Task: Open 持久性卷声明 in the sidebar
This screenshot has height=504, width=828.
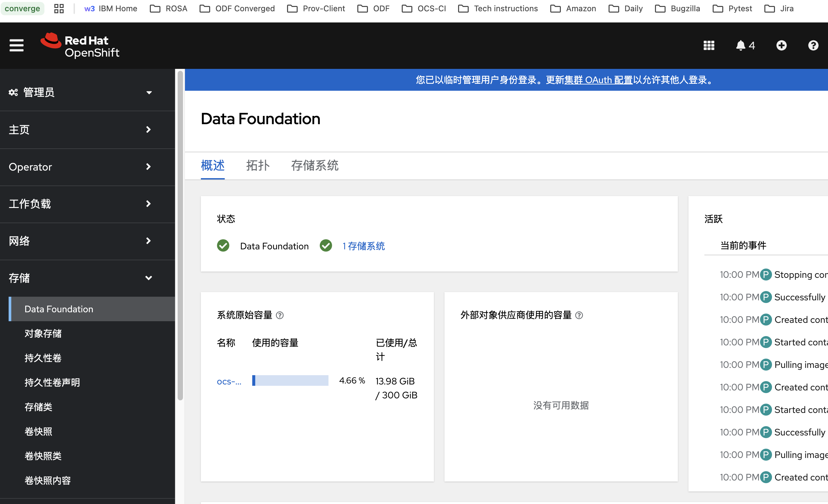Action: click(52, 382)
